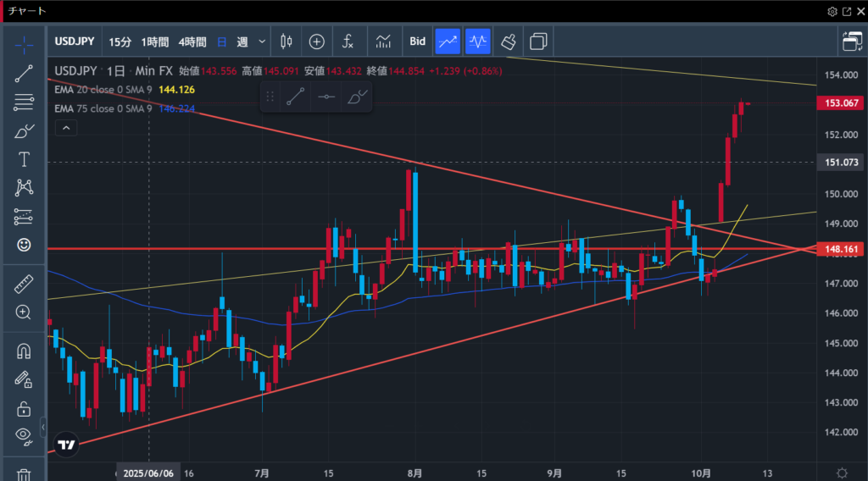Open indicators with the fx button
This screenshot has height=481, width=868.
[348, 41]
